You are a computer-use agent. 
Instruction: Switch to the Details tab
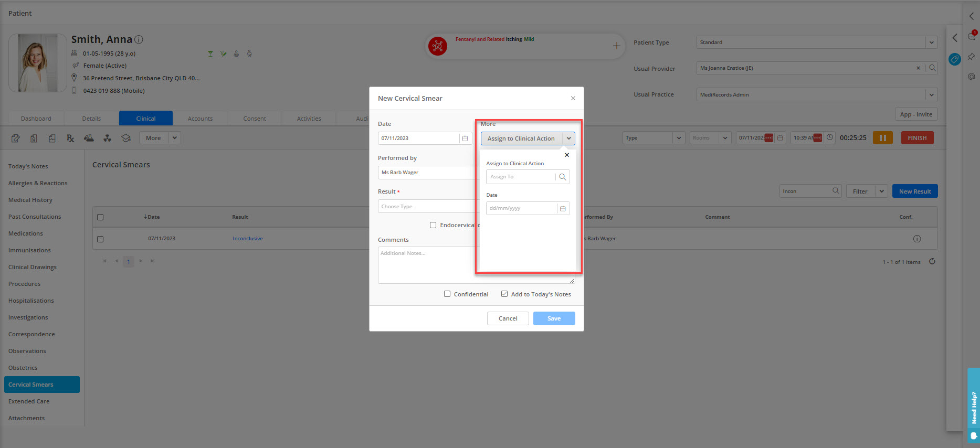coord(91,119)
